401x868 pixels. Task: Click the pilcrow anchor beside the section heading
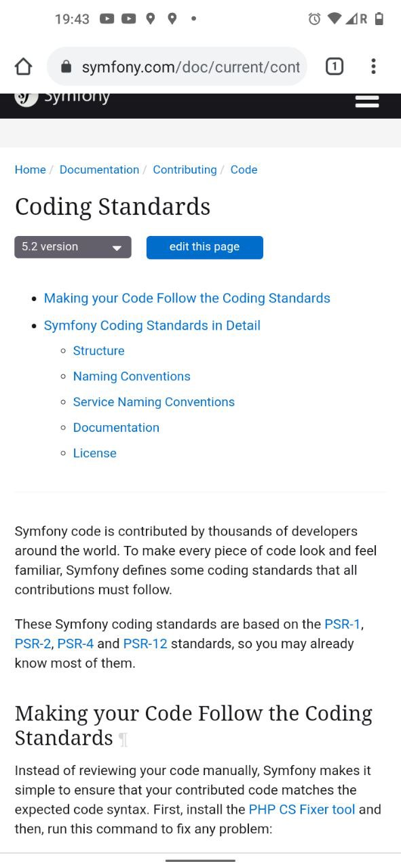(x=123, y=739)
